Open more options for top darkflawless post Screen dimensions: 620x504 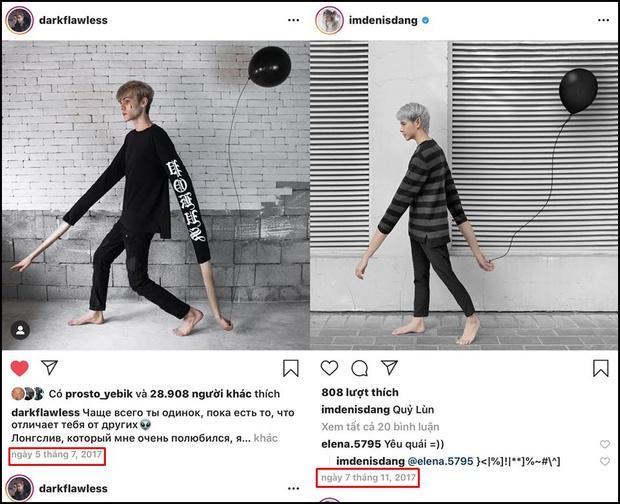pos(292,20)
